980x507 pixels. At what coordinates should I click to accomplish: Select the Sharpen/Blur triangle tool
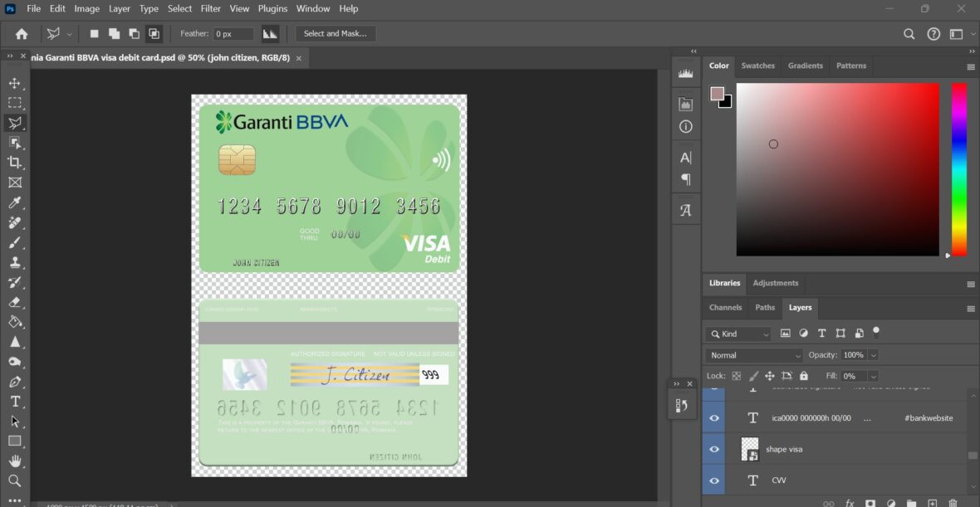[15, 342]
